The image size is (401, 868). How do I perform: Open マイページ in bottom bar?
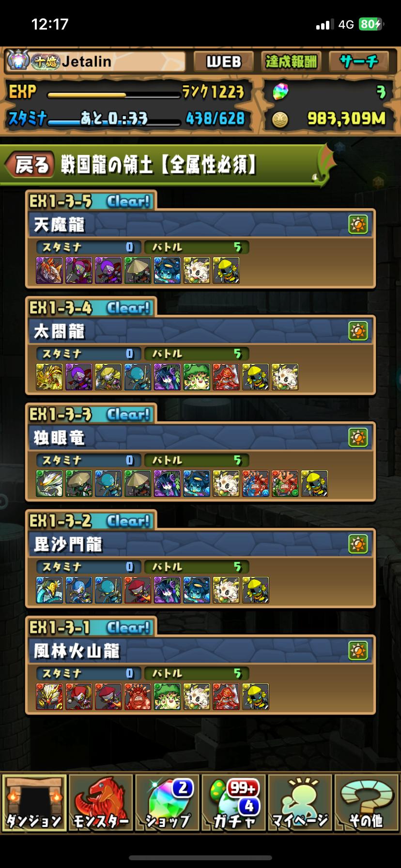(300, 803)
